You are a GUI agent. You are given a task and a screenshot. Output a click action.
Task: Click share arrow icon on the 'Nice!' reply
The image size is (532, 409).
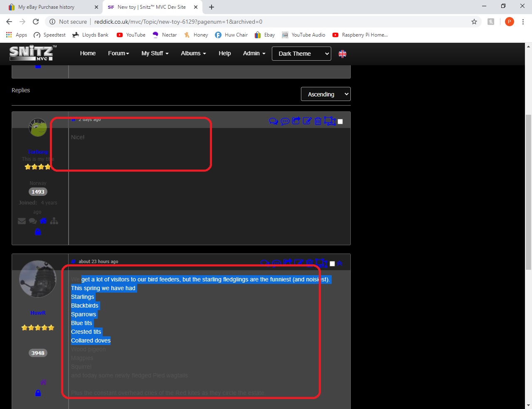(x=296, y=121)
